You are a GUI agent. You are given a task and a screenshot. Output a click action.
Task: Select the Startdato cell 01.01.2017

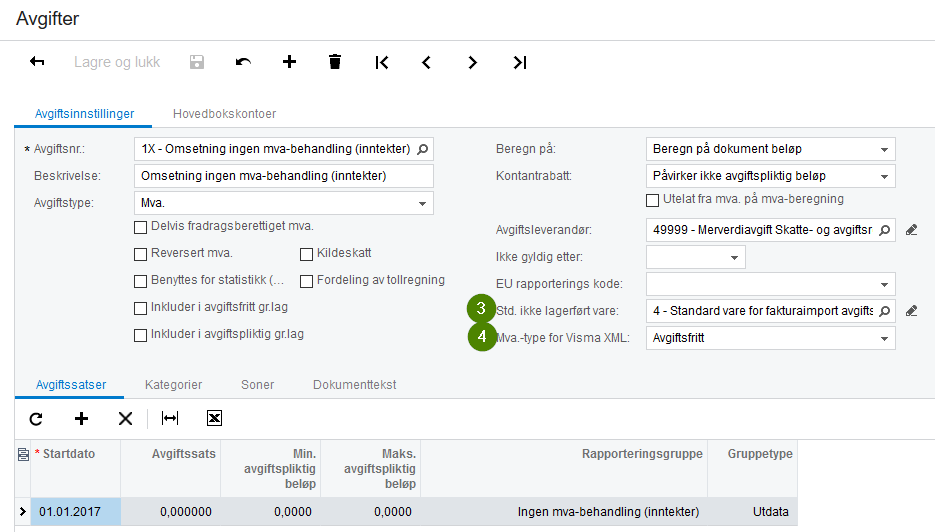[75, 512]
